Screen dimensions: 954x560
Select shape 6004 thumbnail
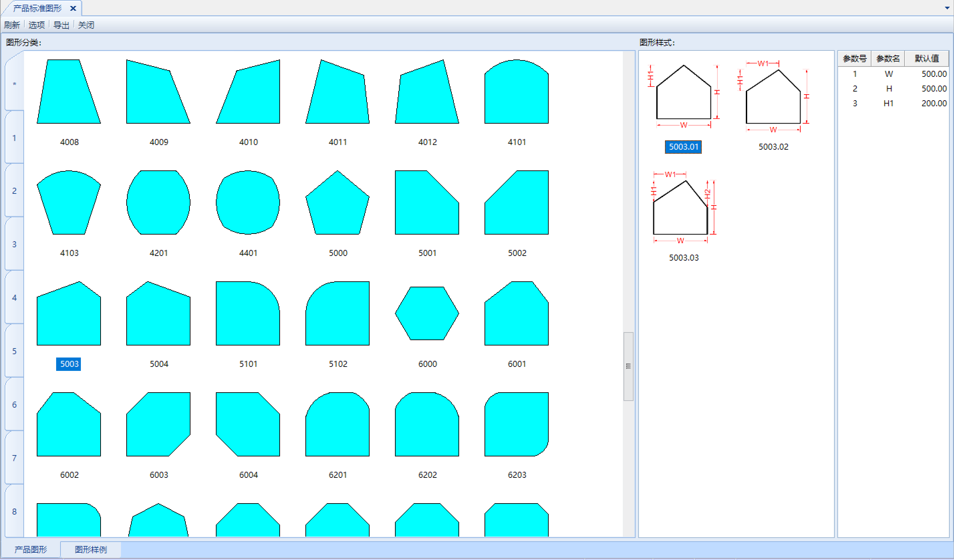248,424
